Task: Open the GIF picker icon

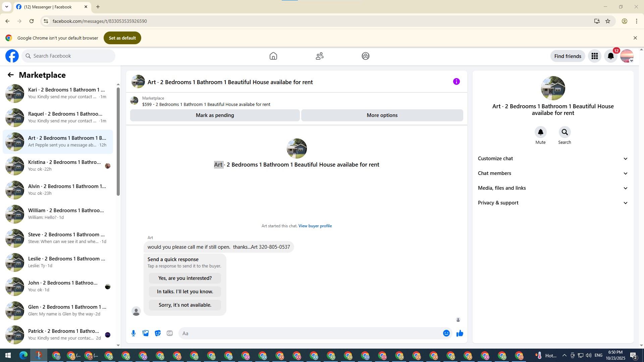Action: (x=170, y=333)
